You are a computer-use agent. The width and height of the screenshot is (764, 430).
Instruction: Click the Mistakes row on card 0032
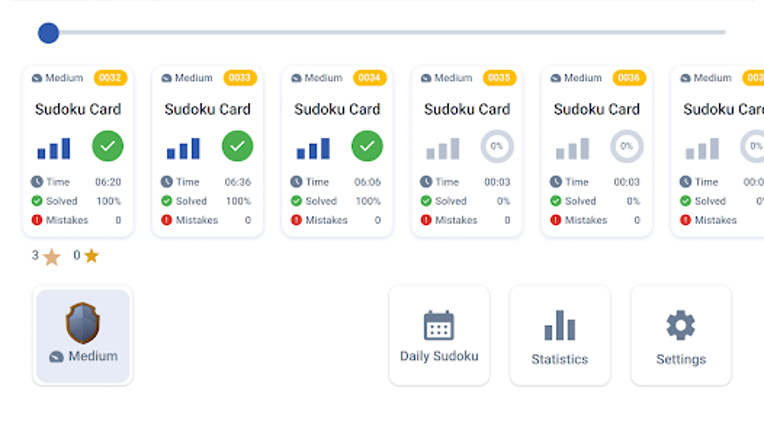point(76,220)
